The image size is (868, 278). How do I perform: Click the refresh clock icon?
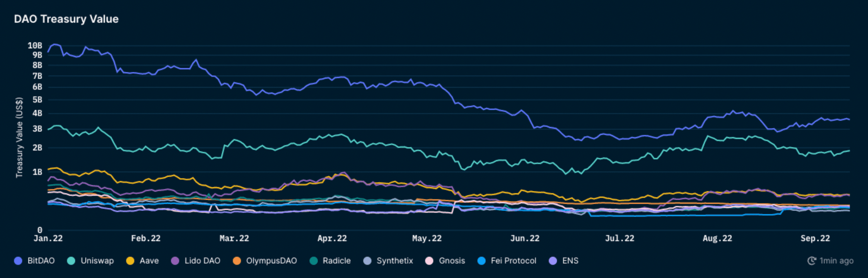point(812,261)
